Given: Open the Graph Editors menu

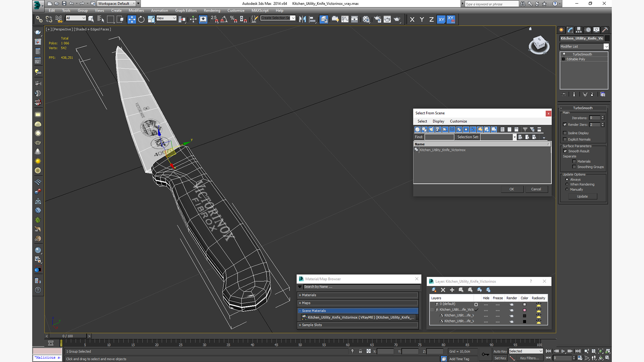Looking at the screenshot, I should pos(186,11).
